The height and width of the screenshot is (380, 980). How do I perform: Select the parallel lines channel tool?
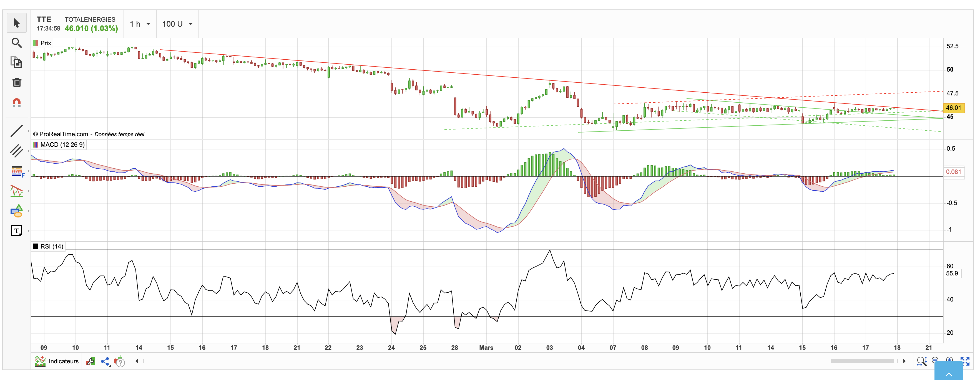pos(16,151)
